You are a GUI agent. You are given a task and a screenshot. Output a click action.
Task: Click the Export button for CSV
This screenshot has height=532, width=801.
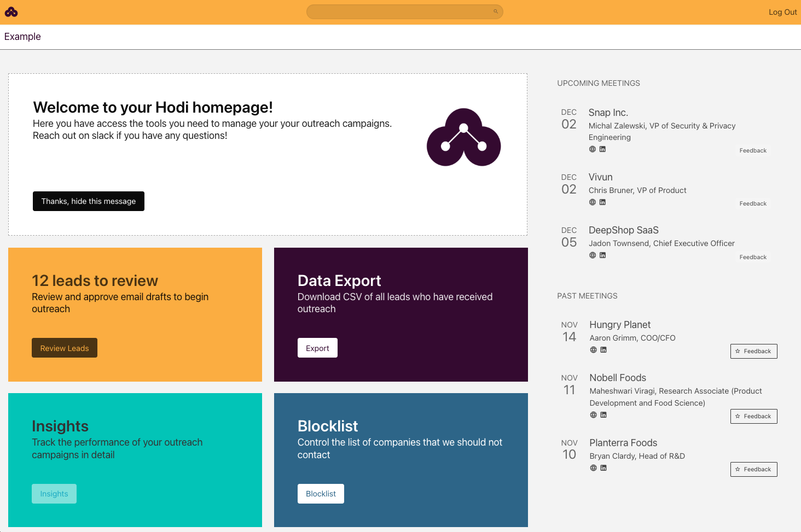pos(317,348)
